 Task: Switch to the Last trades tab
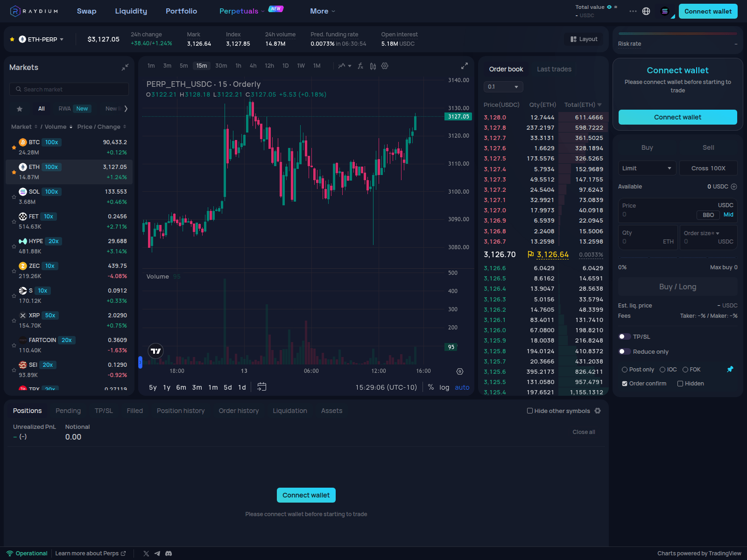tap(554, 69)
